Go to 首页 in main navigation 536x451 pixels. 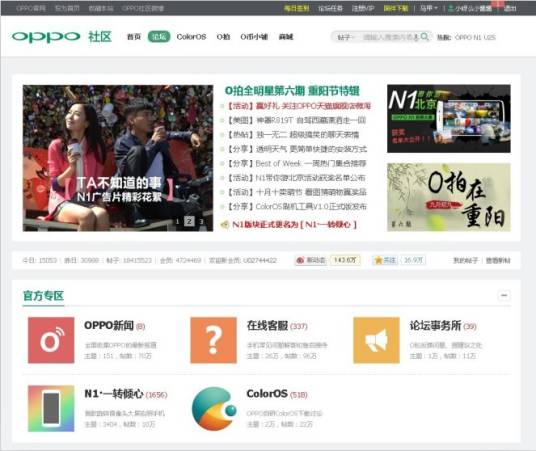point(134,37)
